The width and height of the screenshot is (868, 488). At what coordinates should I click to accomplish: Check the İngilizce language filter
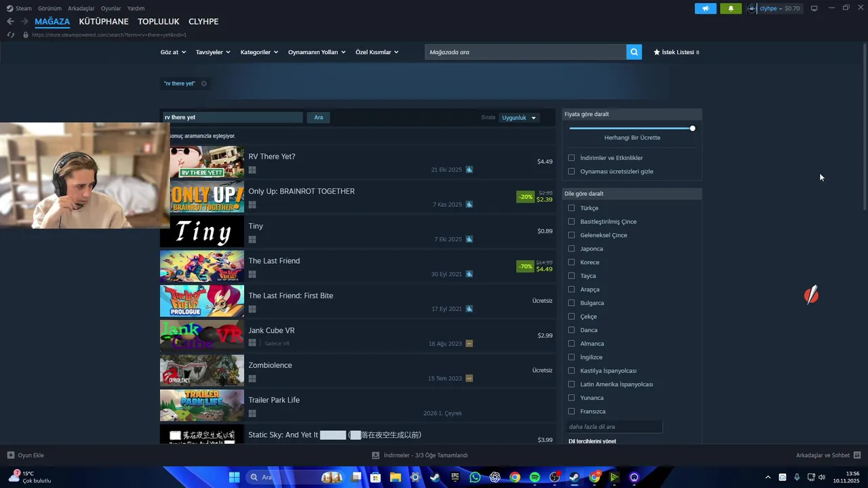571,357
